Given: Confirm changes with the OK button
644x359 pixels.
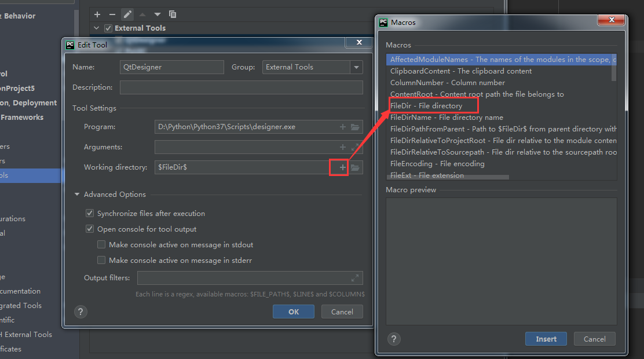Looking at the screenshot, I should pos(293,312).
